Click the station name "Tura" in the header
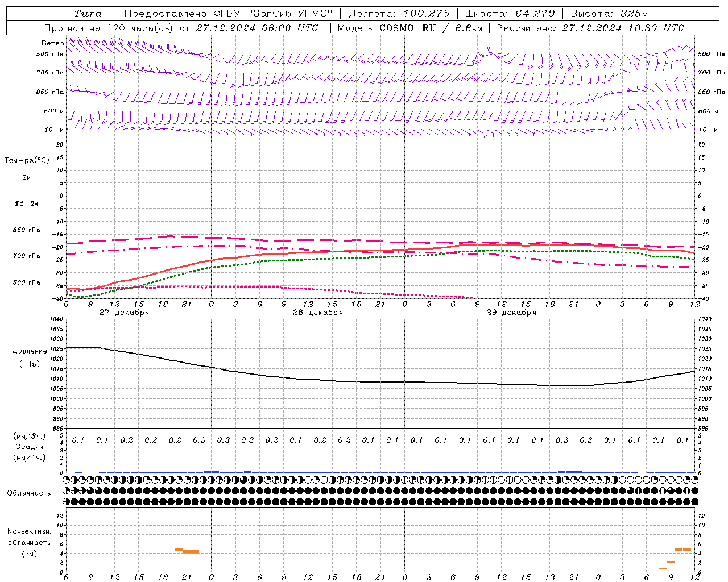 coord(88,14)
